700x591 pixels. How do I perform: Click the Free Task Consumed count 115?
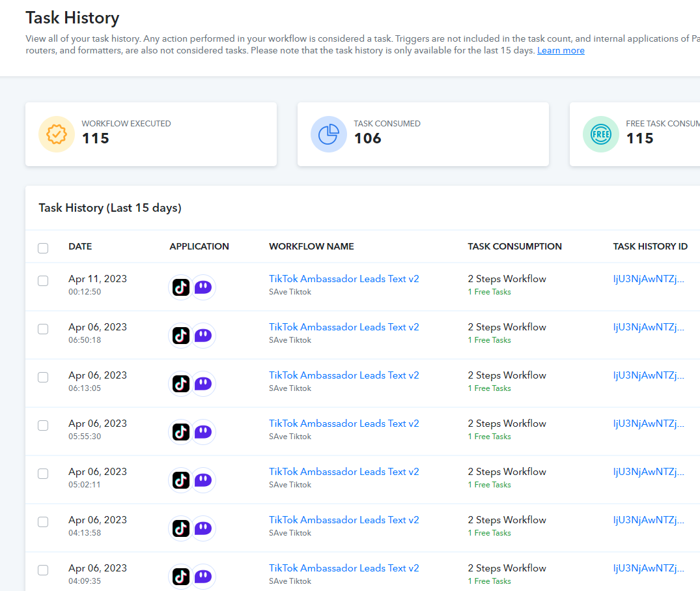click(x=639, y=139)
